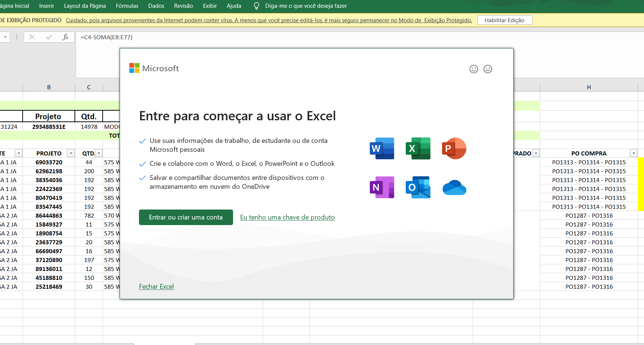This screenshot has height=345, width=644.
Task: Click the OneDrive cloud icon
Action: pos(454,188)
